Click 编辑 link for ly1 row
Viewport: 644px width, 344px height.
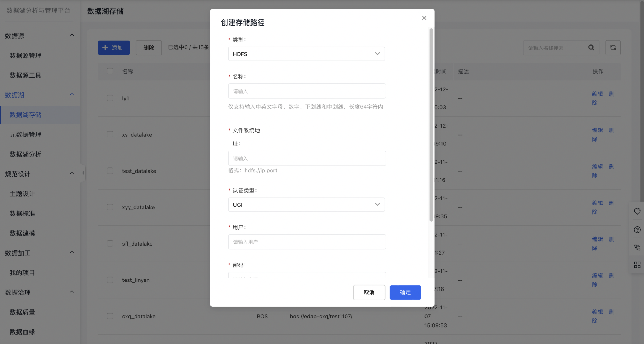(597, 94)
